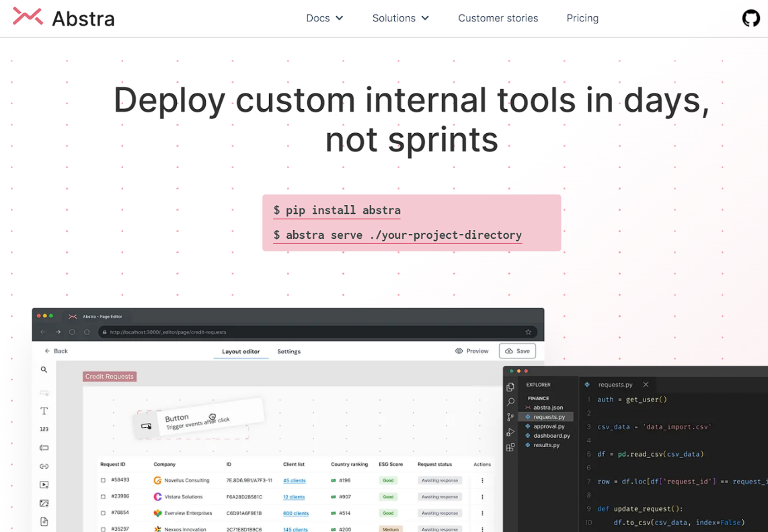Click the Request status column header
This screenshot has height=532, width=768.
434,464
